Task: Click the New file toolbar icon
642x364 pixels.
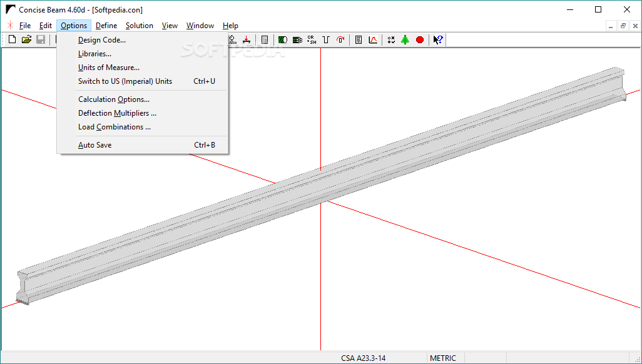Action: tap(13, 40)
